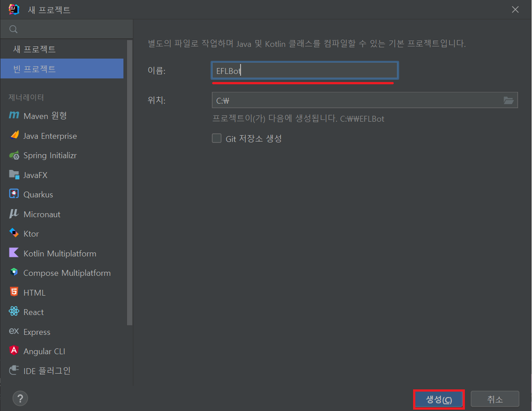
Task: Choose the Angular CLI generator label
Action: coord(44,351)
